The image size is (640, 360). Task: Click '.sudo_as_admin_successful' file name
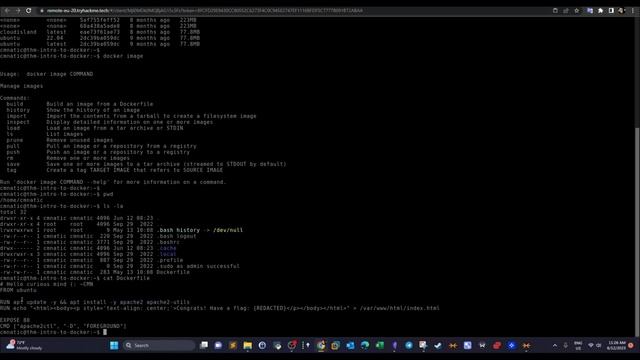198,266
